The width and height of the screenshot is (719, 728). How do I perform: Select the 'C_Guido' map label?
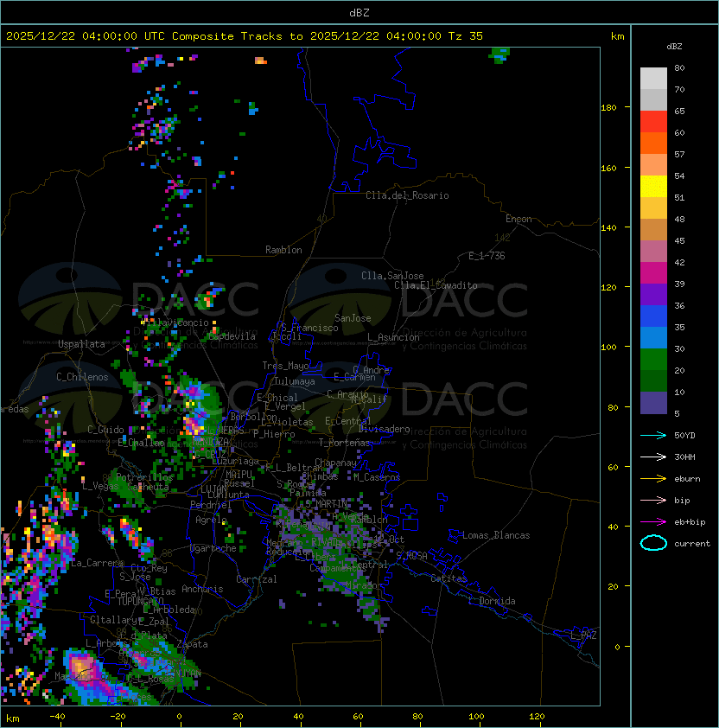[x=105, y=430]
